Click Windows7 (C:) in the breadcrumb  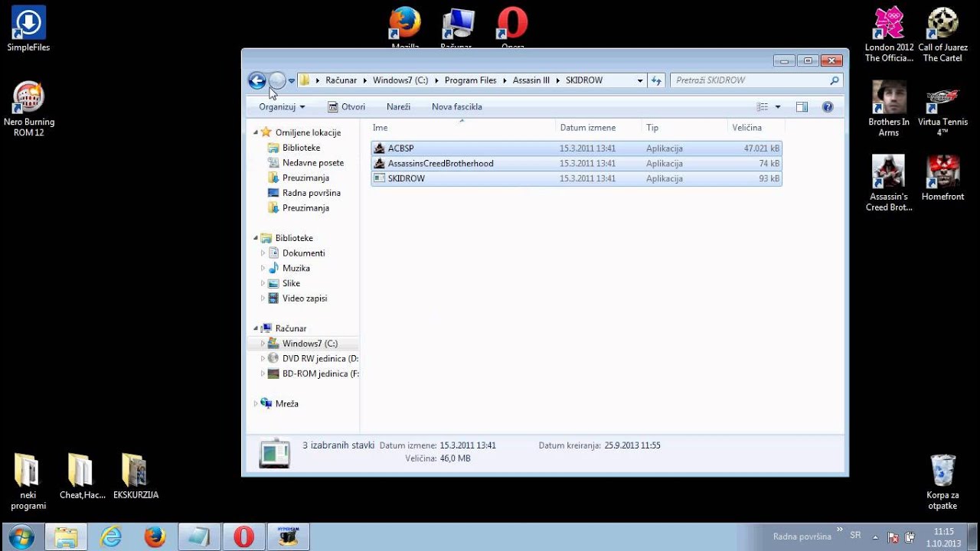coord(400,80)
